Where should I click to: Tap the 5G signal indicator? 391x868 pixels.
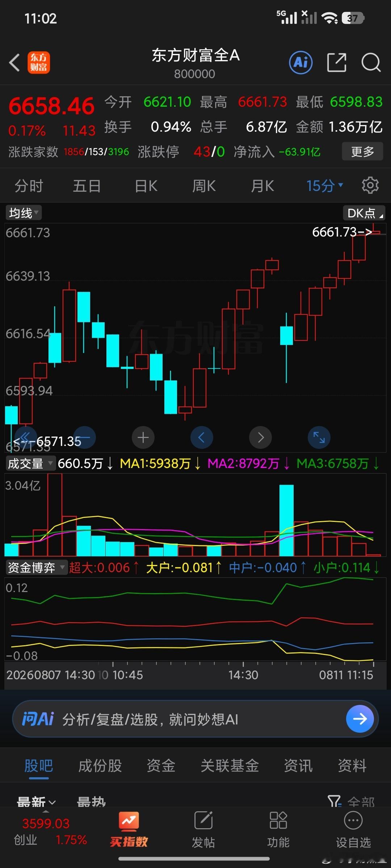point(287,17)
